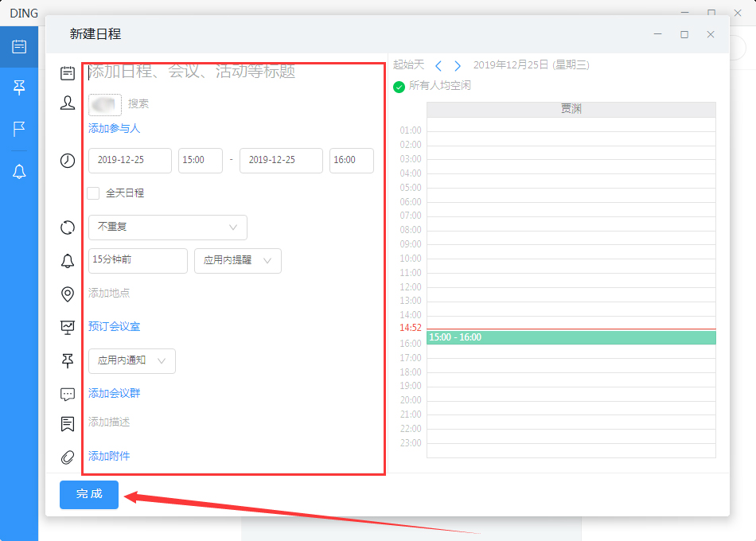The width and height of the screenshot is (756, 541).
Task: Open the 不重复 repeat dropdown
Action: [167, 228]
